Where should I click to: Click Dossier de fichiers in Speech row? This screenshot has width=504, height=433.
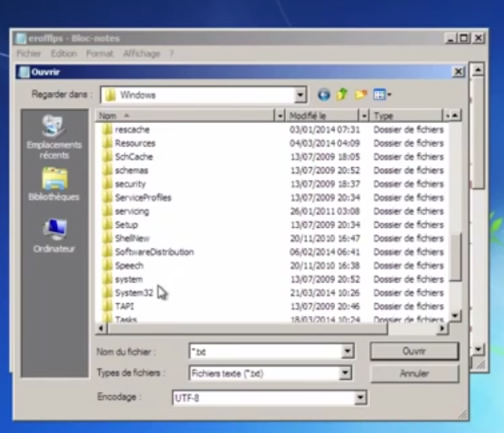point(408,265)
